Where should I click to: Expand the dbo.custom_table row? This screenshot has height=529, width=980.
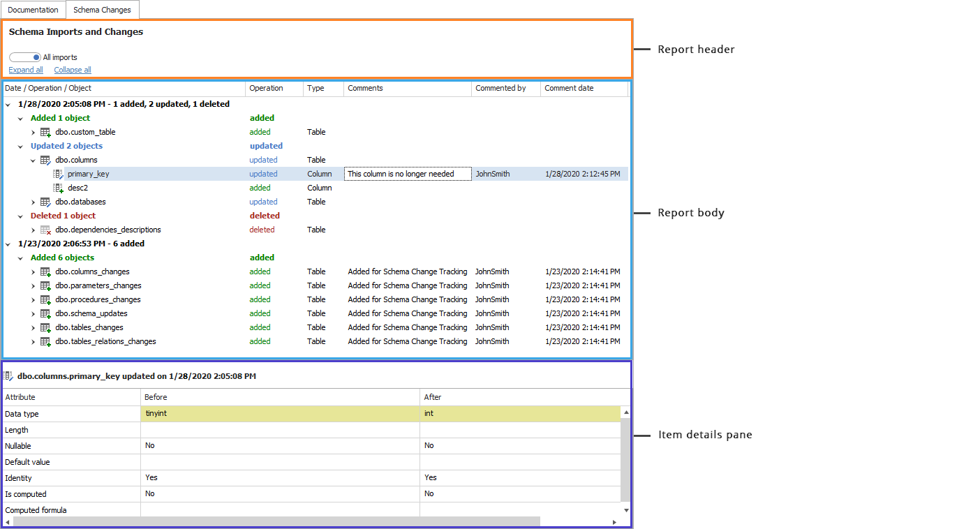tap(33, 133)
